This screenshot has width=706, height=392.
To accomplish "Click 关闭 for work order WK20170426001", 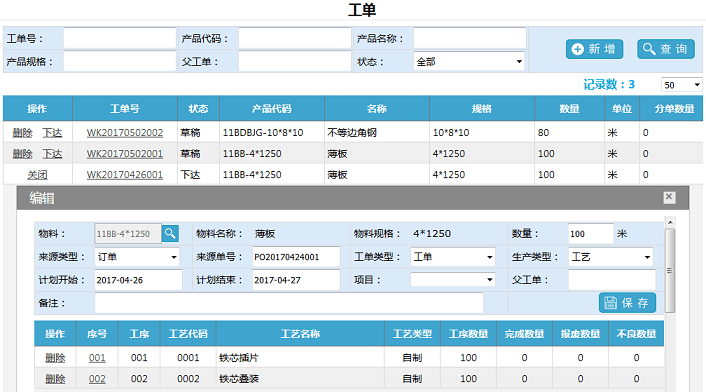I will 37,175.
